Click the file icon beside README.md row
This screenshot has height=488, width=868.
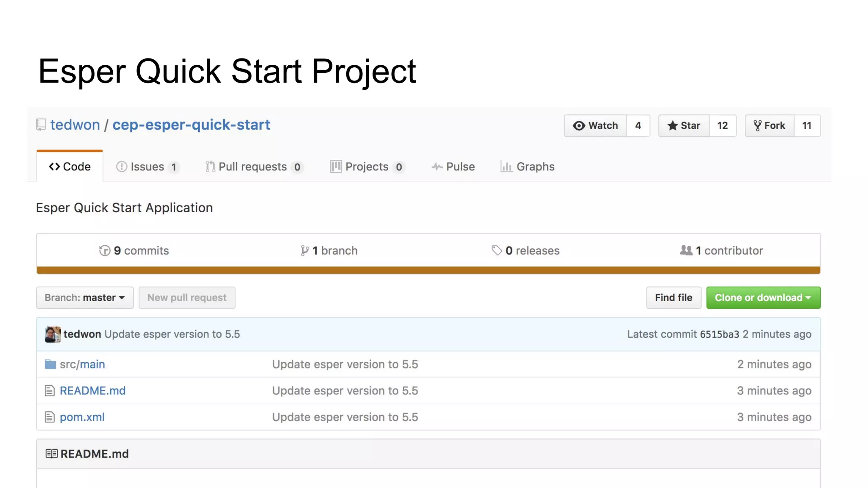click(x=50, y=391)
